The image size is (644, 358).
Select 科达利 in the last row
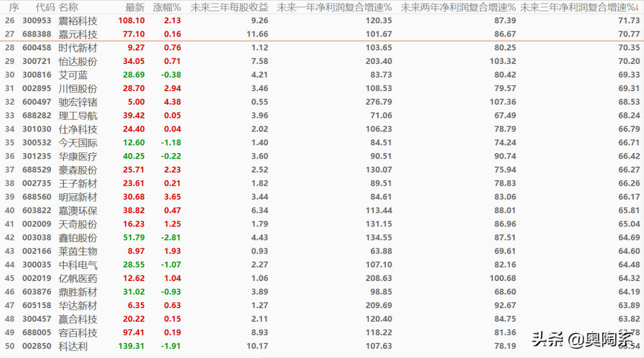tap(73, 346)
